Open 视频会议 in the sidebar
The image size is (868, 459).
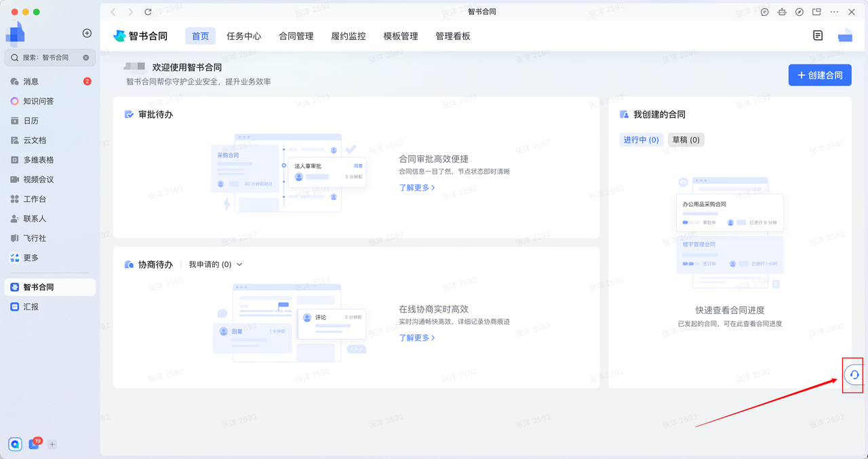click(x=38, y=180)
